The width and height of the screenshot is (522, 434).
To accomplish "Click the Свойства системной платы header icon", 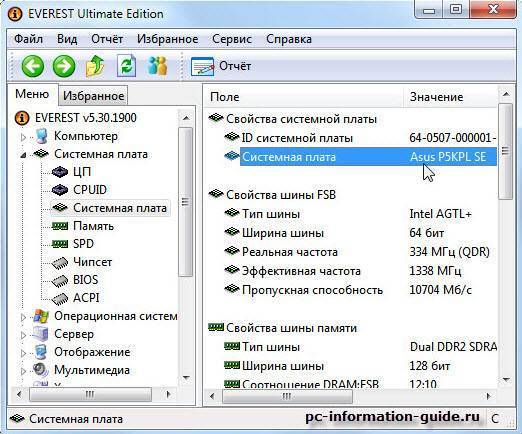I will point(216,118).
